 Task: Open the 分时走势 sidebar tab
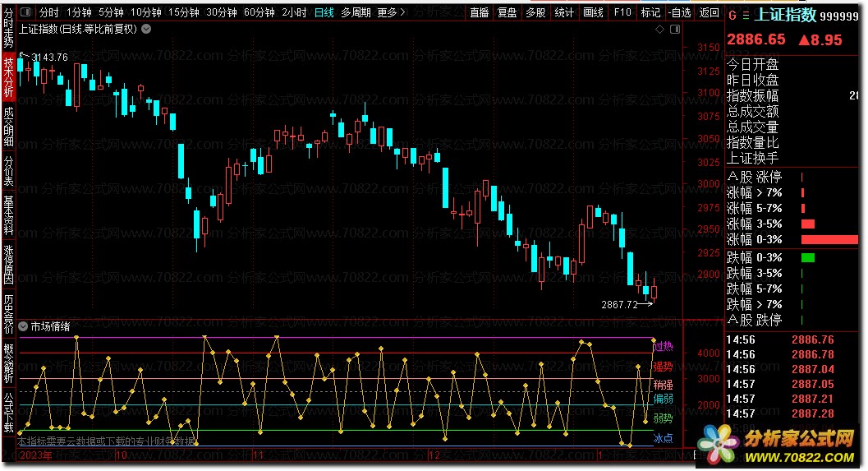click(8, 28)
